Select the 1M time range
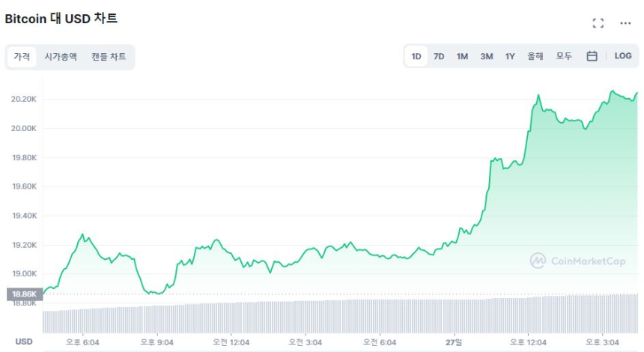The image size is (644, 352). pyautogui.click(x=462, y=56)
